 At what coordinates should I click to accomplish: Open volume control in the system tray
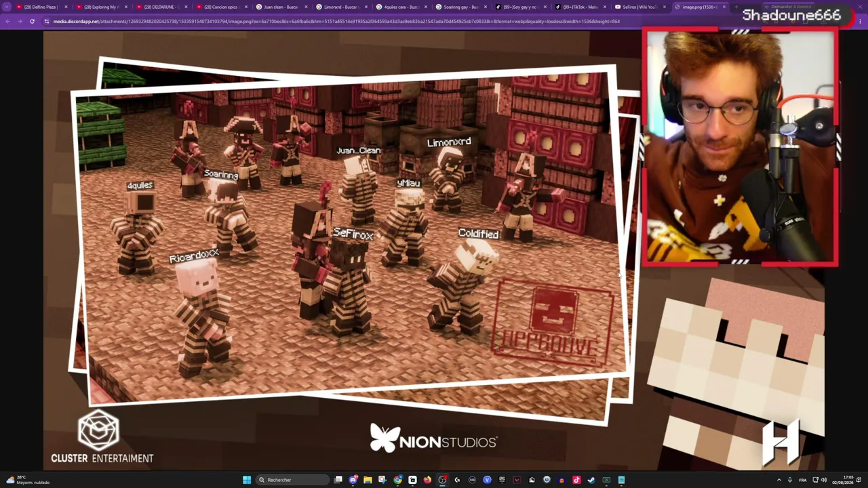click(x=823, y=480)
